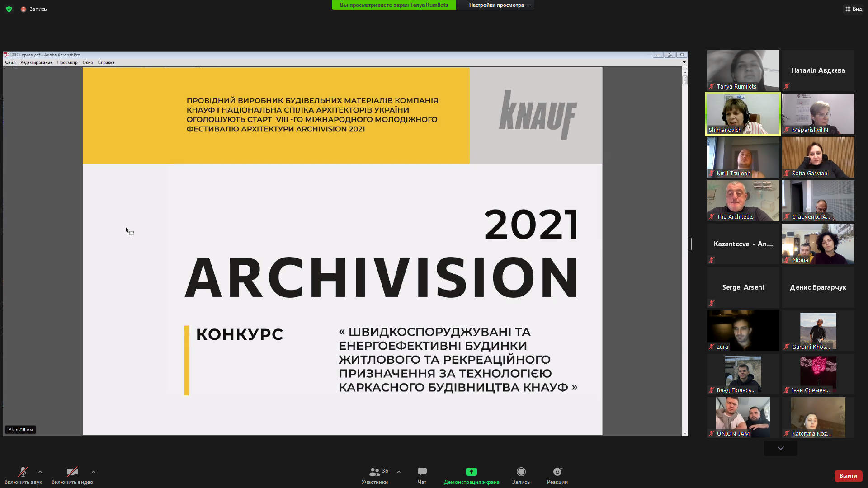Click the start video camera icon
Screen dimensions: 868x488
(x=72, y=472)
